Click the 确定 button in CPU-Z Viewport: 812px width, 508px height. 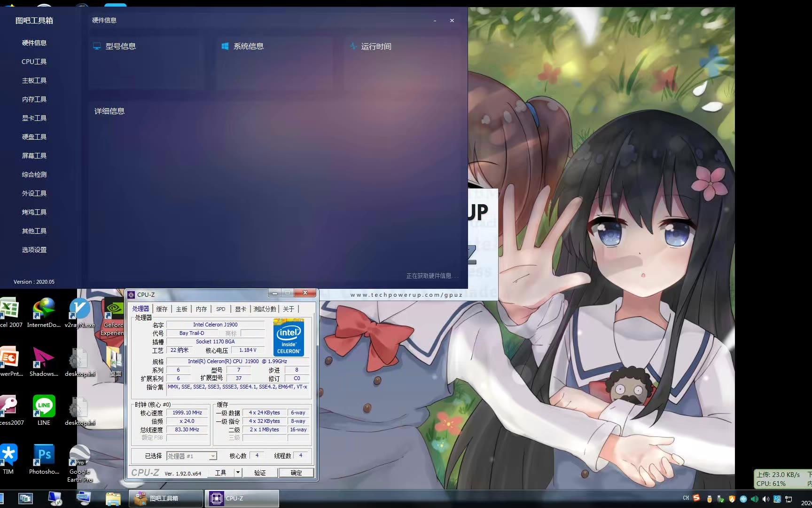297,473
